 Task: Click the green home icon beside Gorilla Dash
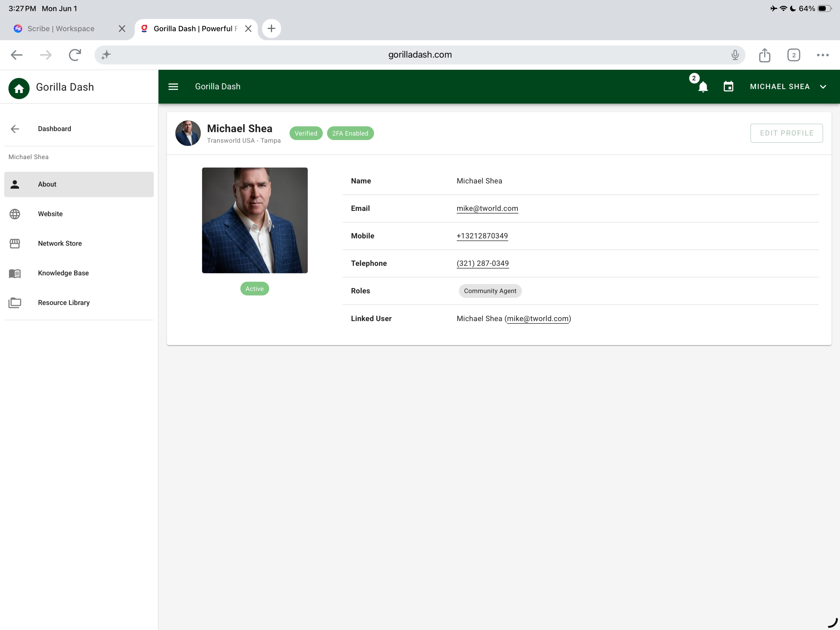pos(18,88)
